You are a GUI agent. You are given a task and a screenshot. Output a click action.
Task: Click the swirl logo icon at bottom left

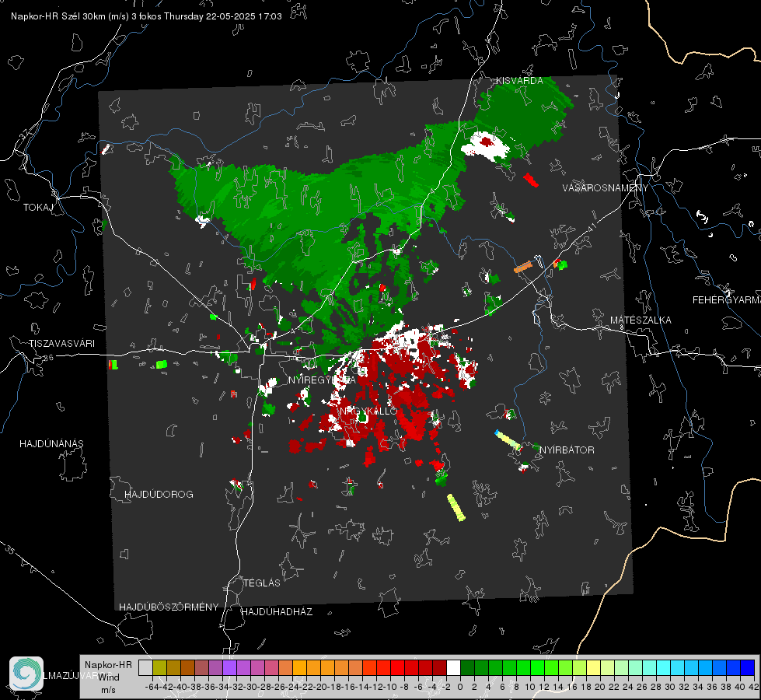(x=26, y=674)
